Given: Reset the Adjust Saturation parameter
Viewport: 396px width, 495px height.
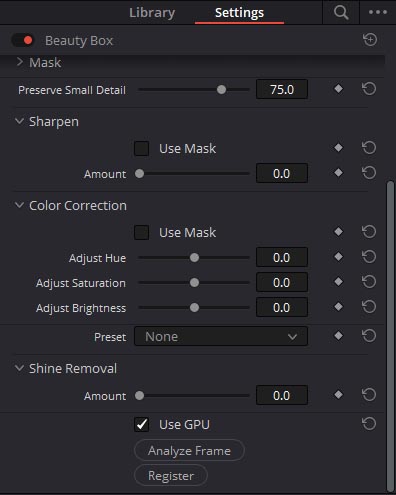Looking at the screenshot, I should 369,282.
